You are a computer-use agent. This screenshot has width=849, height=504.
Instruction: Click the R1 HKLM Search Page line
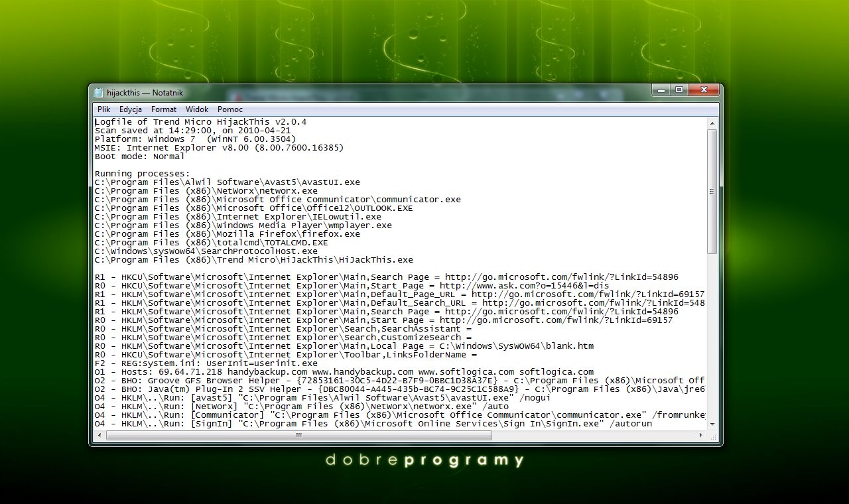(x=386, y=312)
